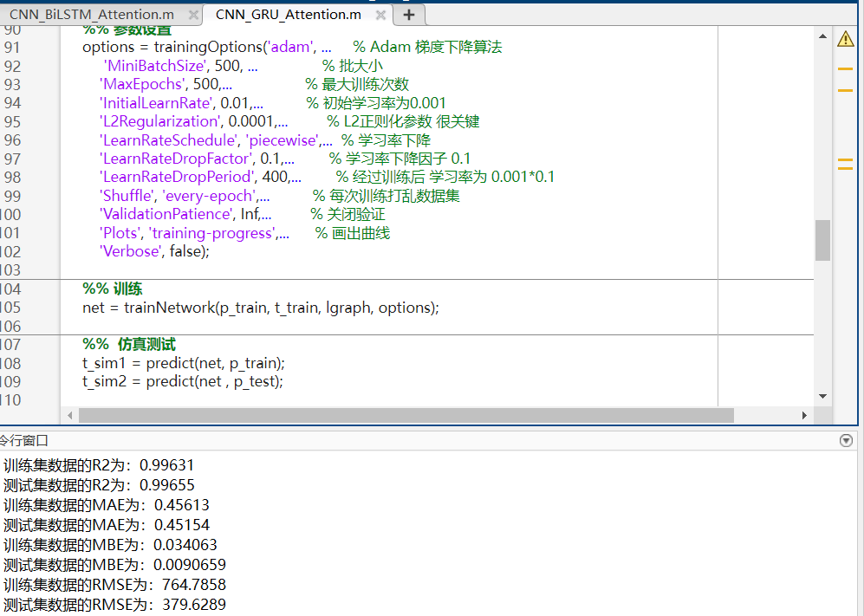Click the test set RMSE output line

[x=114, y=605]
